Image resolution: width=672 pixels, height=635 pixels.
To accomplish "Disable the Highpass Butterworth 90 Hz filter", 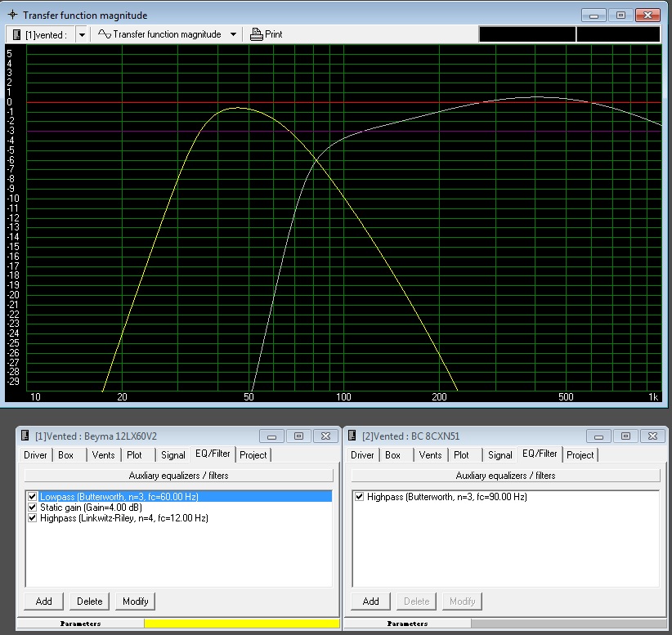I will coord(360,496).
